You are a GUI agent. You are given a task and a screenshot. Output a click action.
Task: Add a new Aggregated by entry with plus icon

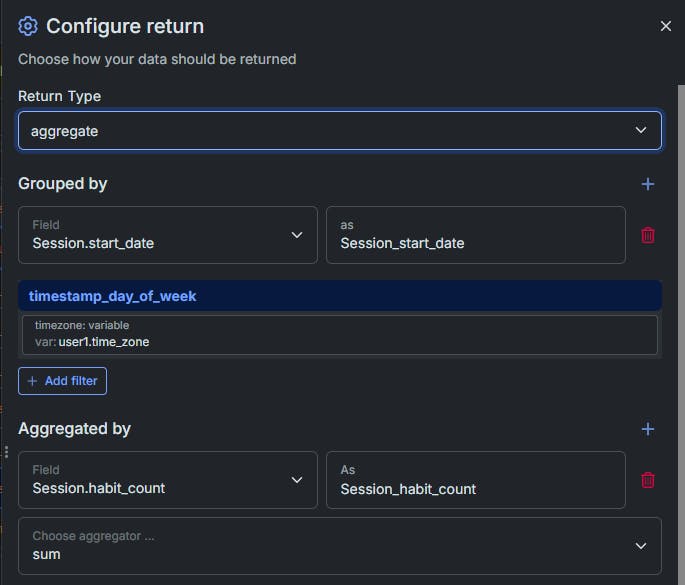point(647,429)
